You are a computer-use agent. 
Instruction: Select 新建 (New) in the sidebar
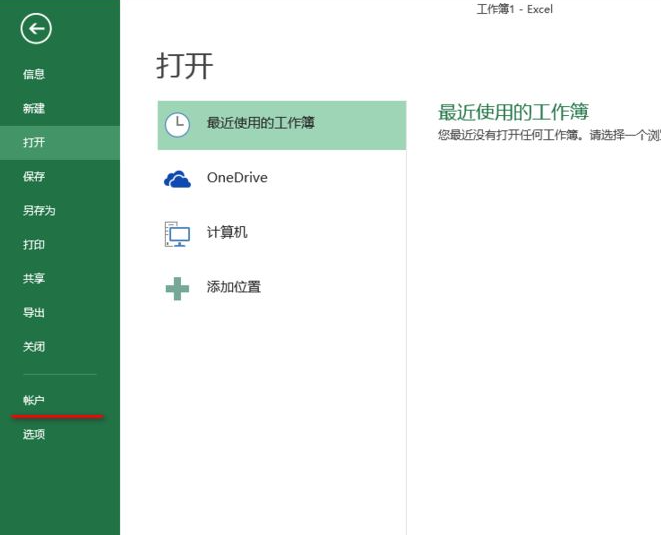click(x=34, y=108)
